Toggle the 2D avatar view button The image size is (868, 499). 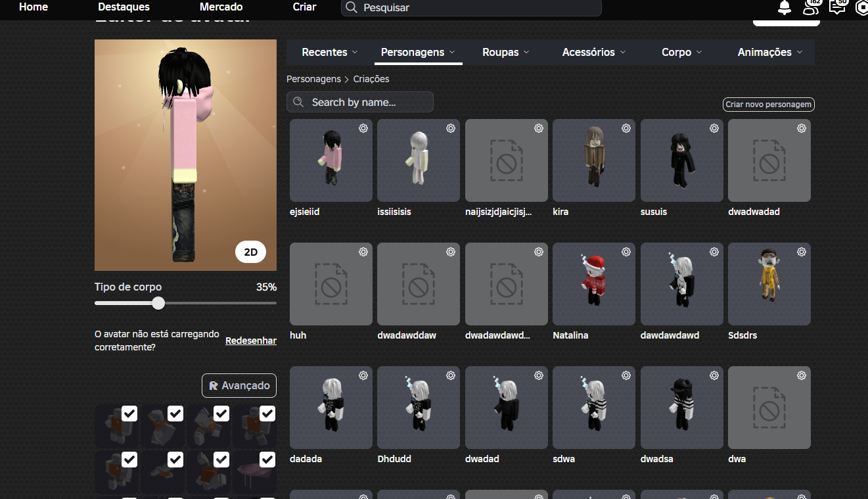pos(250,252)
